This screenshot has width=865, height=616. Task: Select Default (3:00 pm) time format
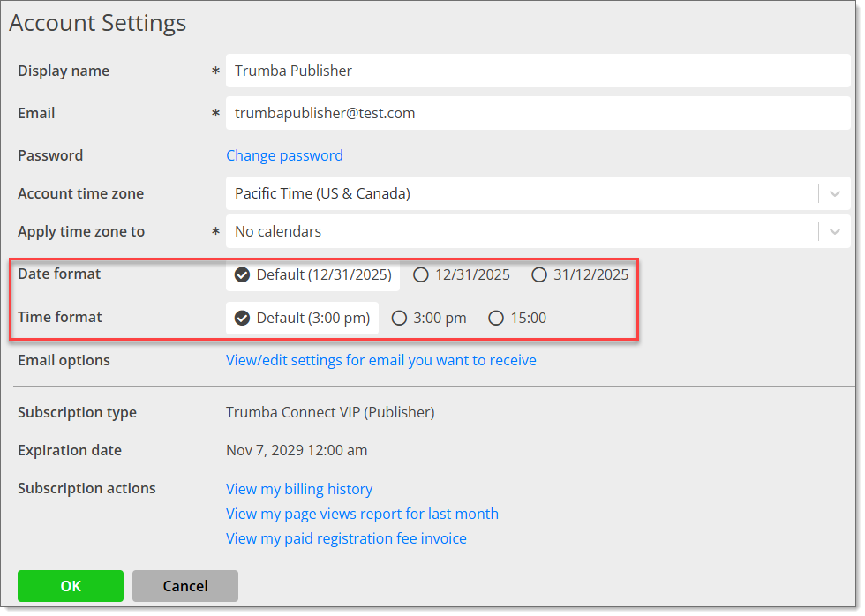[302, 319]
